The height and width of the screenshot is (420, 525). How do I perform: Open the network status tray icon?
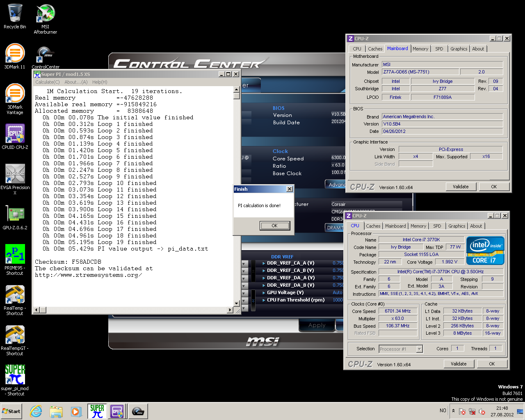point(472,411)
